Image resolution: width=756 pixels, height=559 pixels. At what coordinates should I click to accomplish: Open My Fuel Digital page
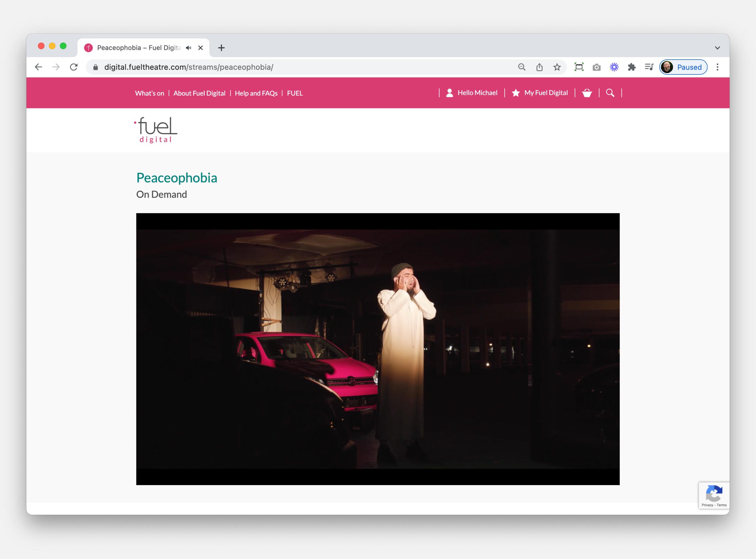[x=546, y=93]
